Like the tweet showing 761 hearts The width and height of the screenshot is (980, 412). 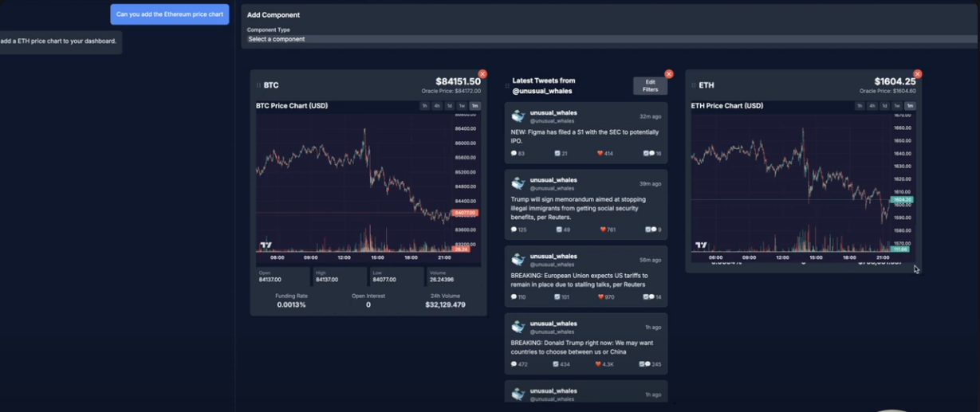click(603, 230)
